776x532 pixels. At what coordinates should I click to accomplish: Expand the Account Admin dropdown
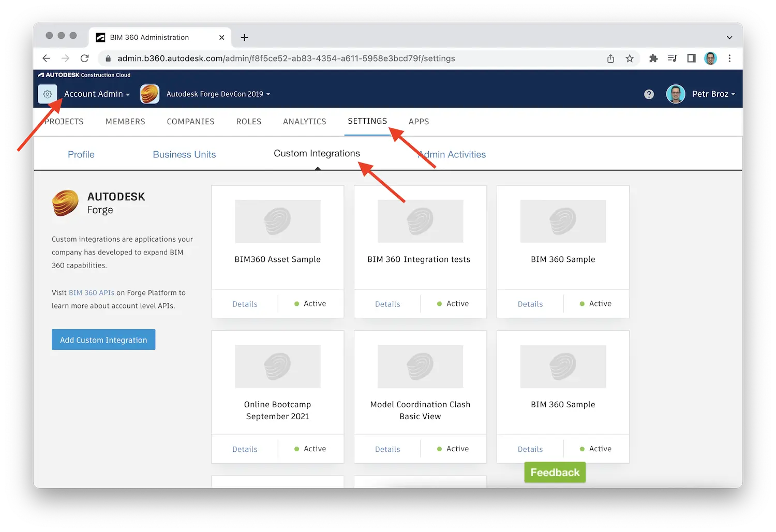tap(97, 94)
